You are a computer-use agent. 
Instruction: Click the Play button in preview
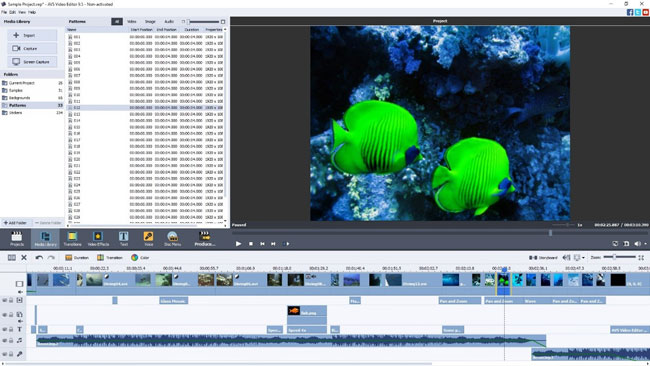coord(238,244)
